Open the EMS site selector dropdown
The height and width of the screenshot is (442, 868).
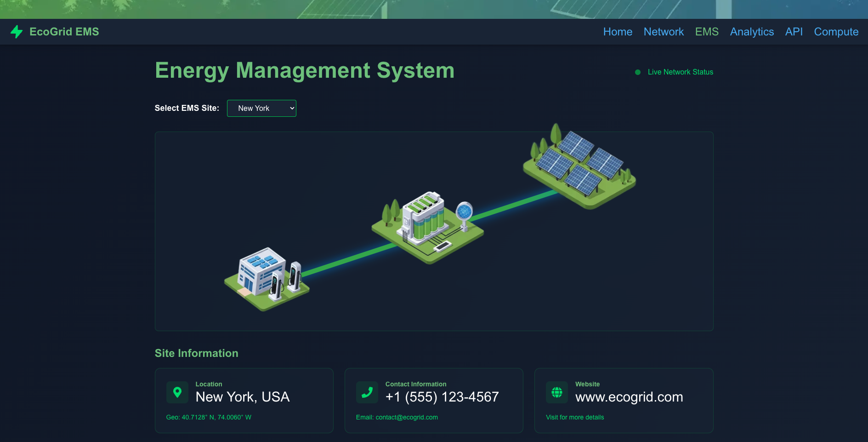pyautogui.click(x=261, y=108)
